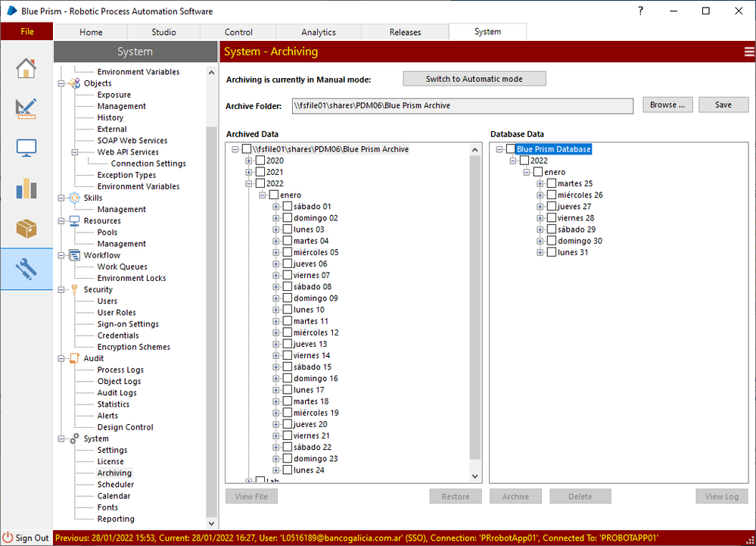This screenshot has width=756, height=546.
Task: Open the File menu
Action: 27,31
